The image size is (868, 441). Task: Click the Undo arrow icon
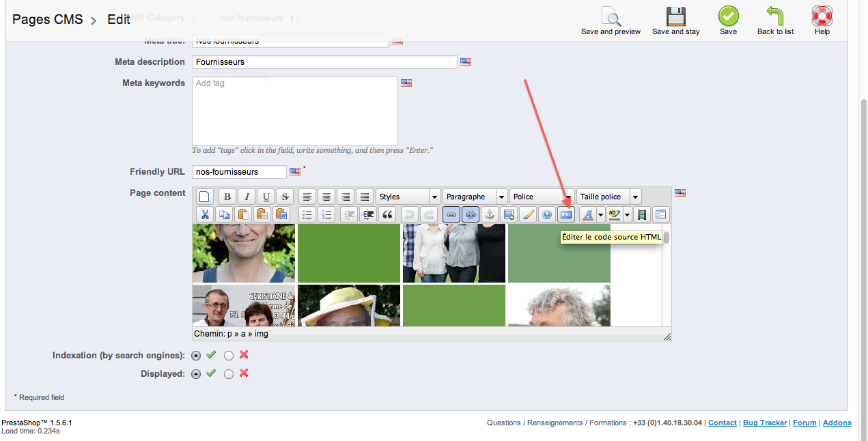tap(409, 214)
